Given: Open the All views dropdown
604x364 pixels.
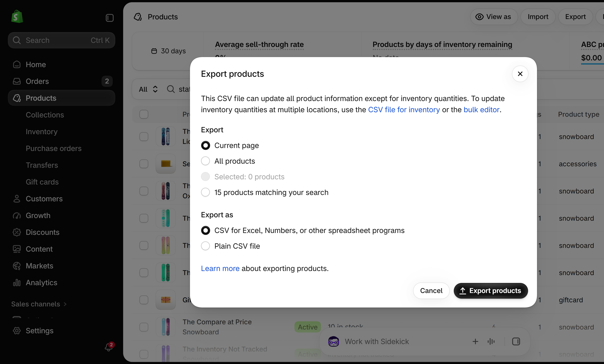Looking at the screenshot, I should pos(148,89).
